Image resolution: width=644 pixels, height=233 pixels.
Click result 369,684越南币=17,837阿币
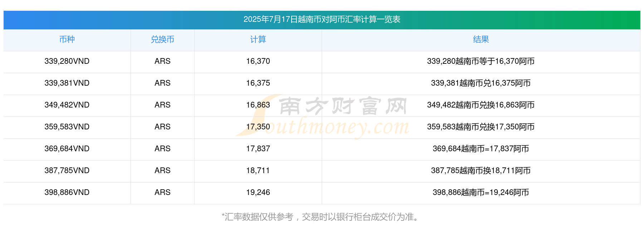(x=481, y=149)
